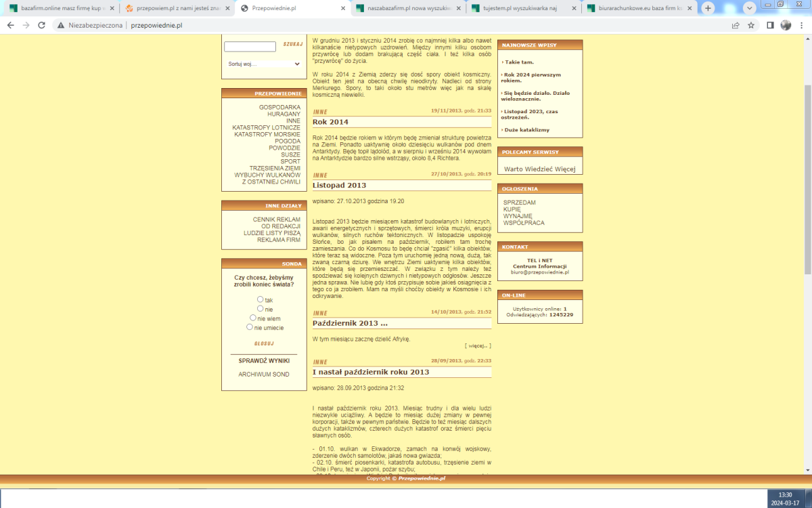Open the Chrome three-dot menu

click(802, 25)
